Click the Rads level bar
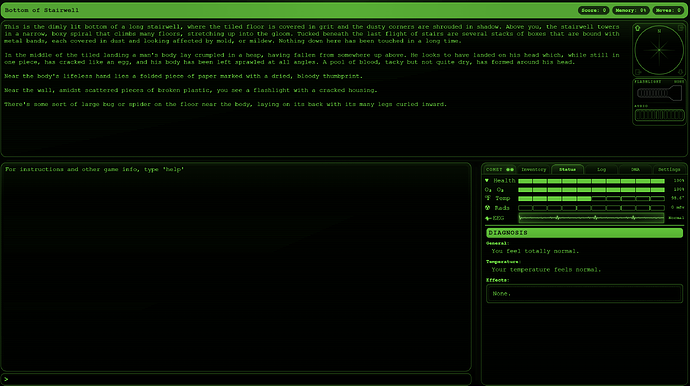Screen dimensions: 690x386 (591, 208)
